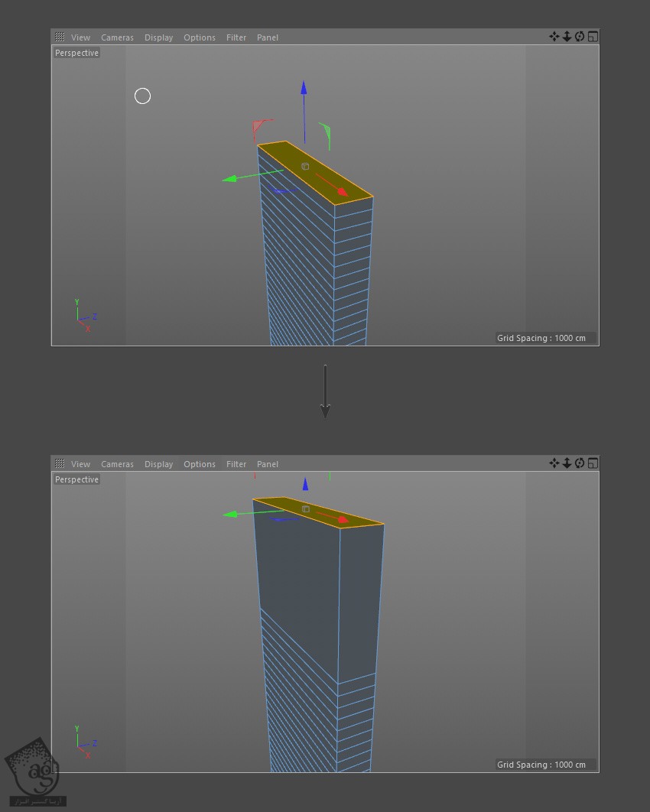Click the grip handle icon left of lower View menu
This screenshot has height=812, width=650.
[60, 463]
